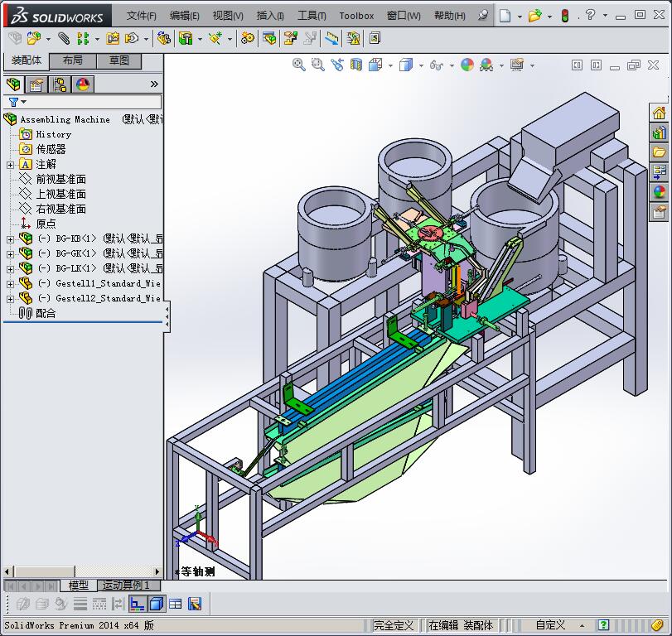
Task: Switch to the 布局 tab
Action: pos(72,61)
